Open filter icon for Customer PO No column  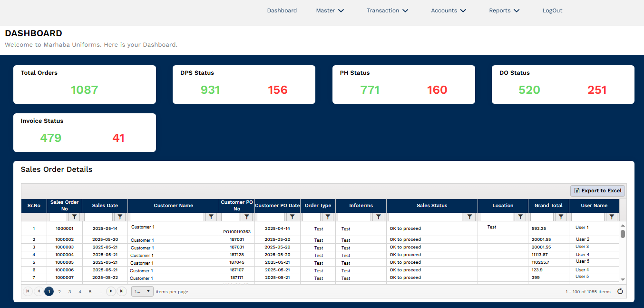247,217
